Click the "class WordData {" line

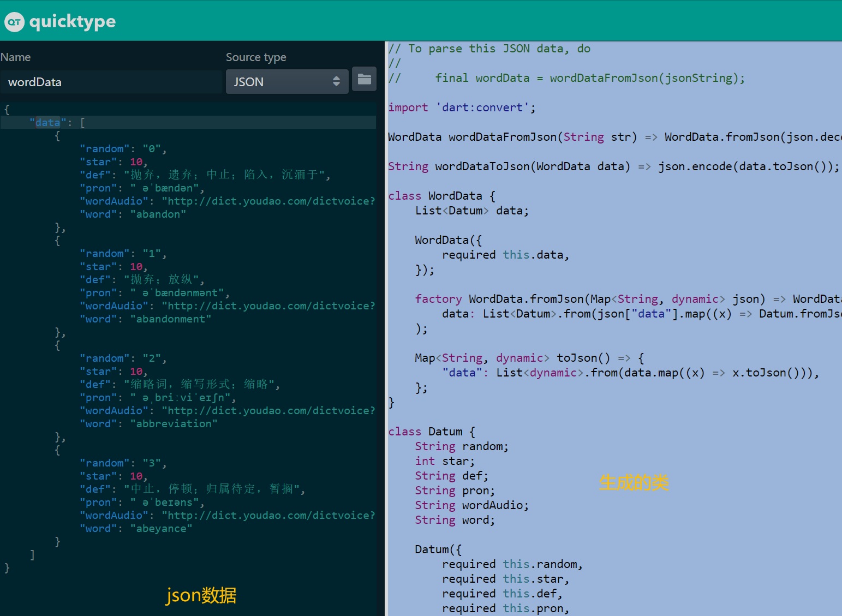tap(442, 196)
